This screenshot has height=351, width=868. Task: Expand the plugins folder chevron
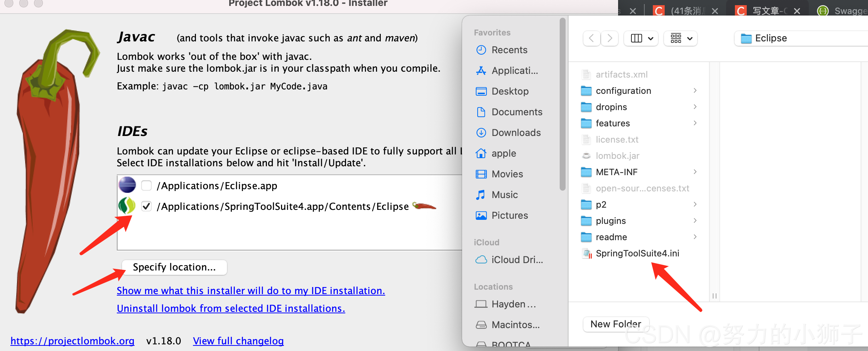pos(695,221)
